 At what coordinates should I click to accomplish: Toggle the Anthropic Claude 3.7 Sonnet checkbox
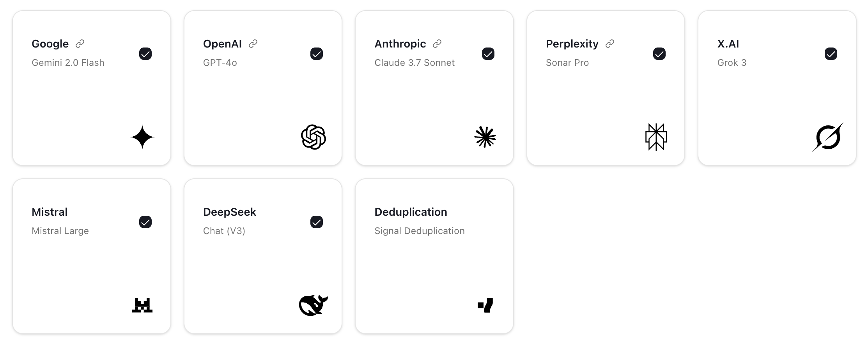[x=488, y=54]
